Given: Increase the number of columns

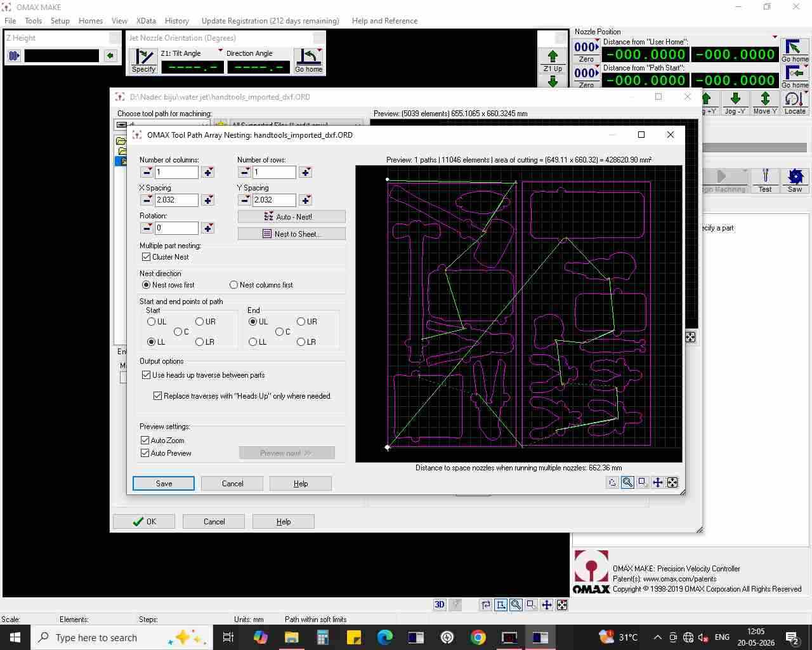Looking at the screenshot, I should 208,172.
